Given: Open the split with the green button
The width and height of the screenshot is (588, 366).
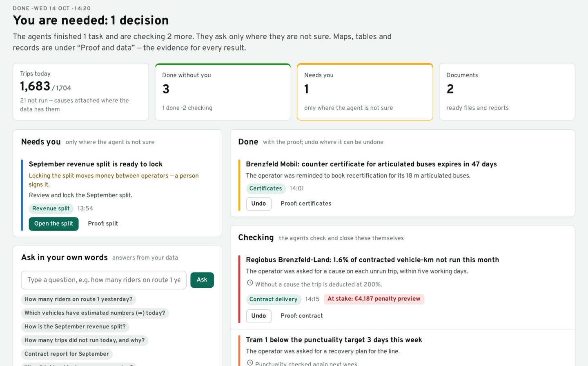Looking at the screenshot, I should [53, 224].
